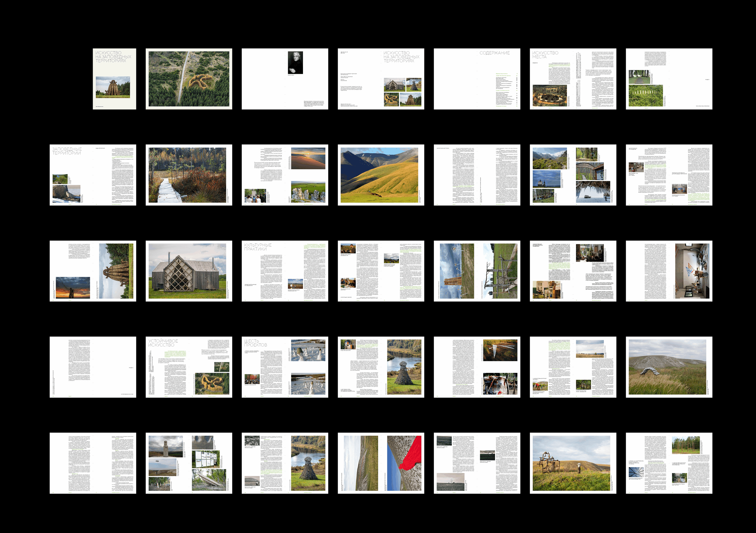This screenshot has height=533, width=756.
Task: Open the spread with black-and-white portrait
Action: tap(285, 79)
